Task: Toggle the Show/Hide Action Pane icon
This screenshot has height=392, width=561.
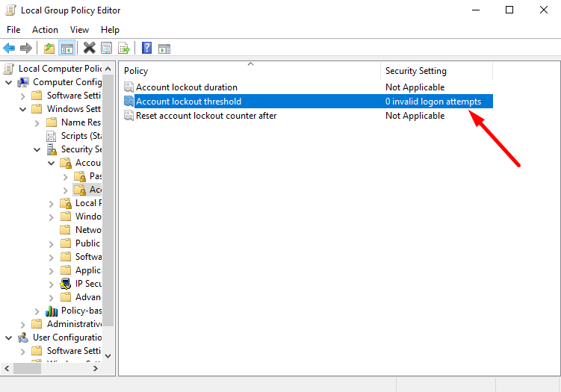Action: (x=164, y=49)
